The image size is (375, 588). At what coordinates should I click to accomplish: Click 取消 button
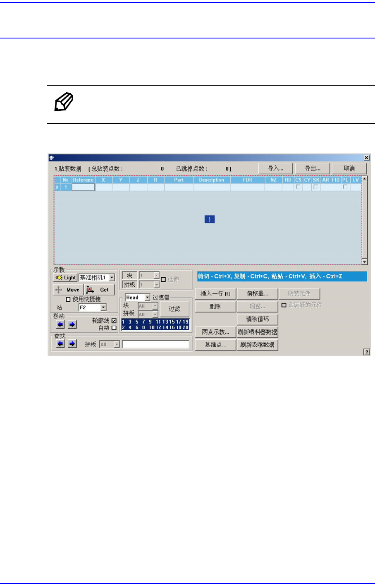pyautogui.click(x=349, y=168)
